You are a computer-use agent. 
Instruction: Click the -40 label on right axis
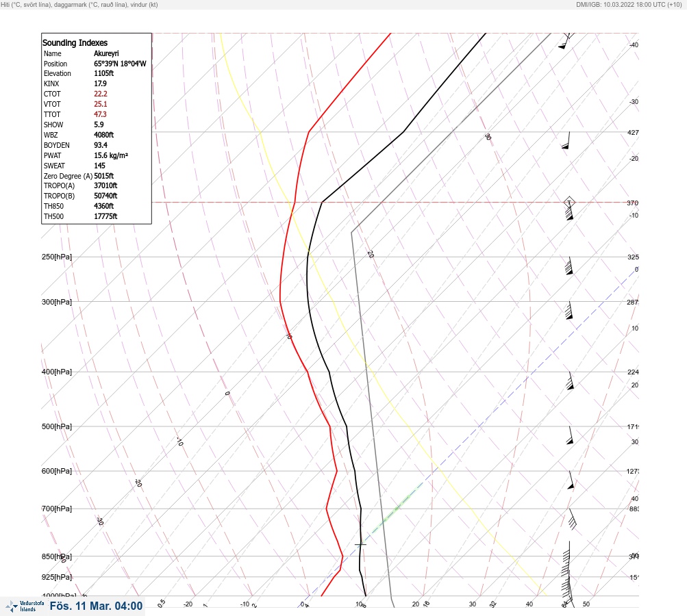tap(634, 45)
